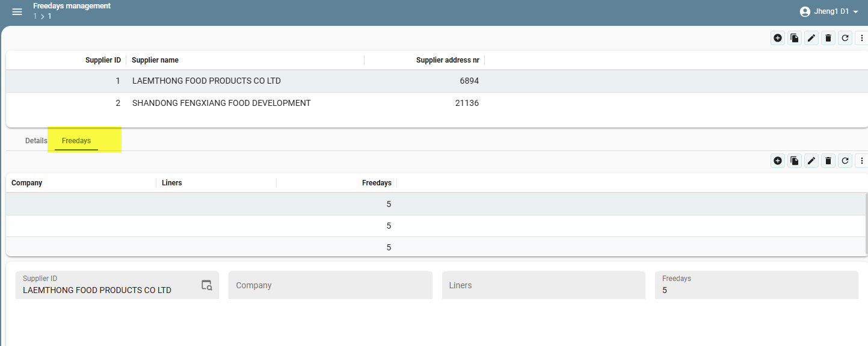Click the Freedays management page title

(x=72, y=6)
